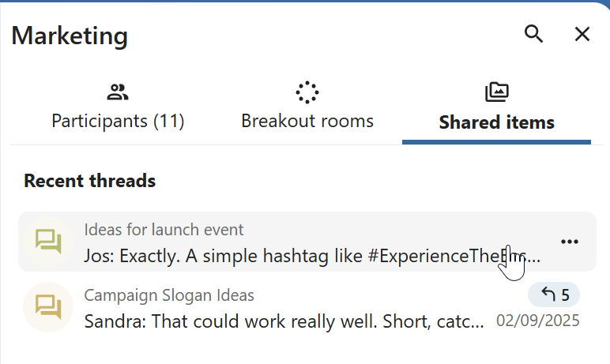The image size is (610, 364).
Task: Click the Shared items gallery icon
Action: (x=496, y=92)
